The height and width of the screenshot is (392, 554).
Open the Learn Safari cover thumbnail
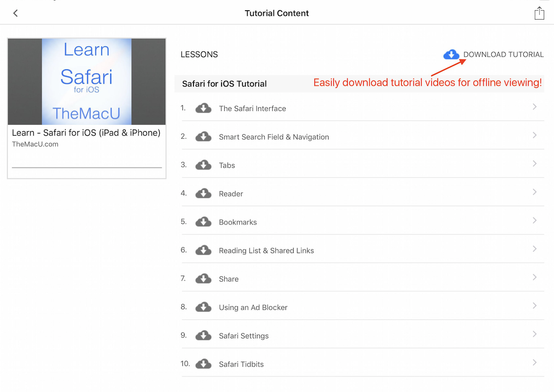coord(86,81)
